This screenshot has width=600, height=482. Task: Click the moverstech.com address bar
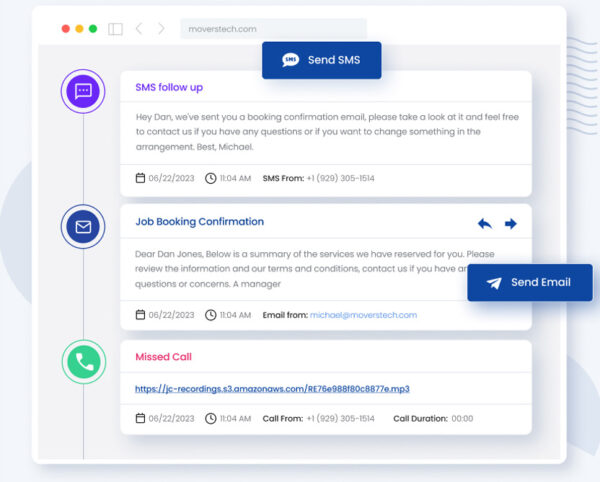(x=273, y=29)
